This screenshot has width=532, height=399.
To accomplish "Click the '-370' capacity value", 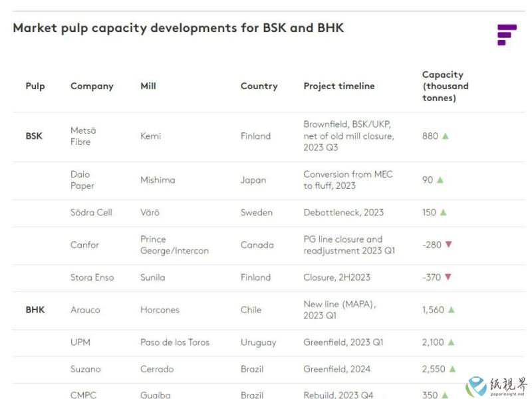I will pos(432,277).
